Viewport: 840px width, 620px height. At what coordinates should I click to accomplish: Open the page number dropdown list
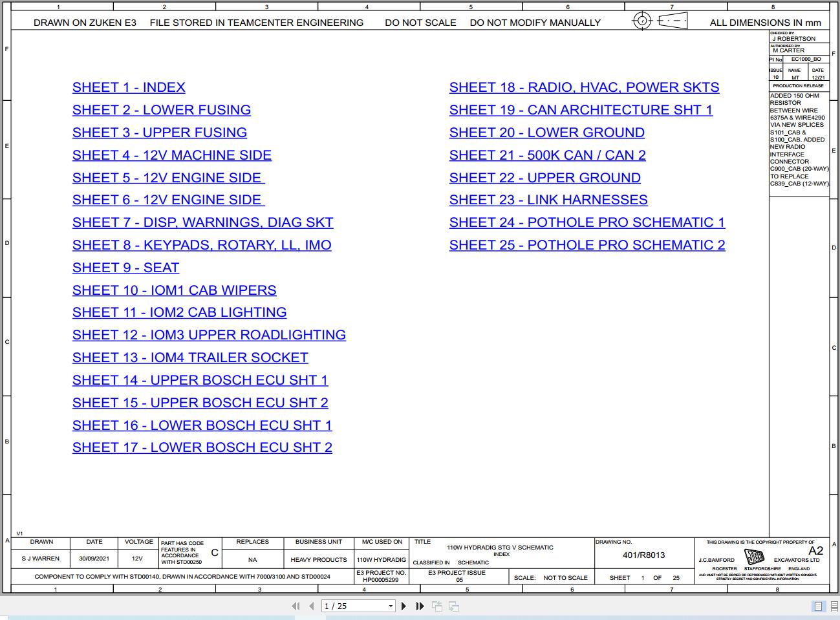click(391, 606)
